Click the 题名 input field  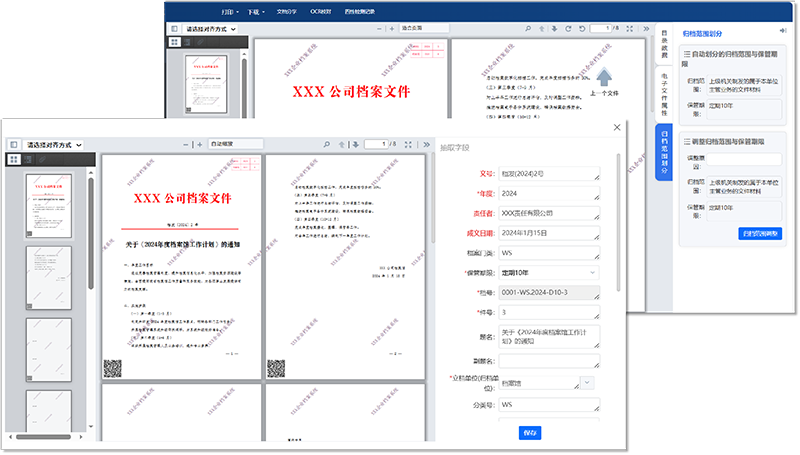point(547,336)
